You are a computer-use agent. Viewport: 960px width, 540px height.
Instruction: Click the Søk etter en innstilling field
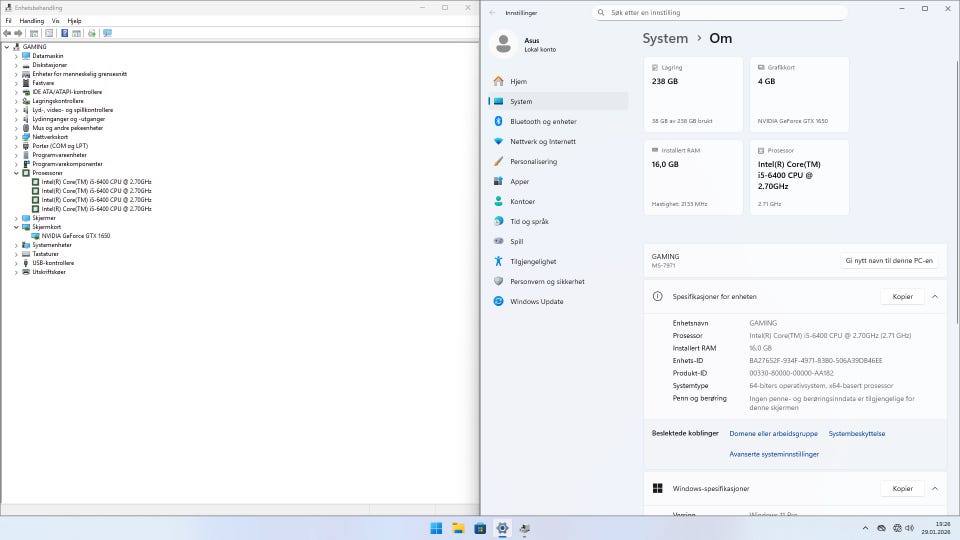pyautogui.click(x=719, y=12)
